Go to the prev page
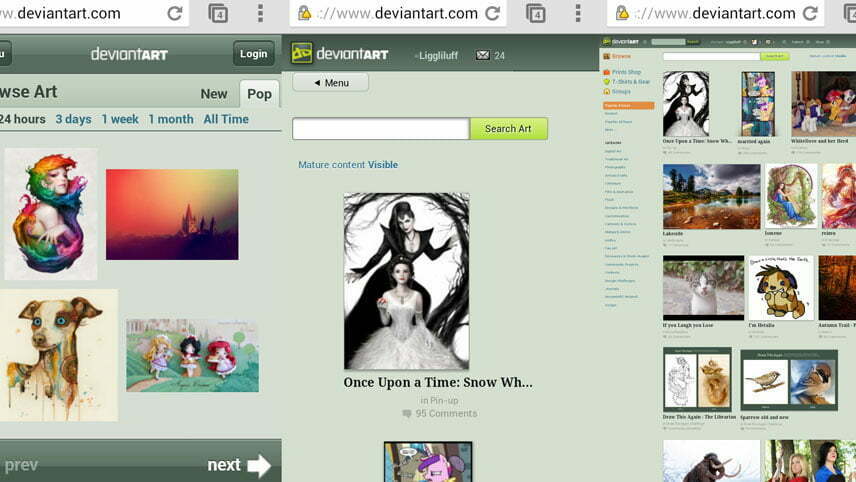 [20, 465]
